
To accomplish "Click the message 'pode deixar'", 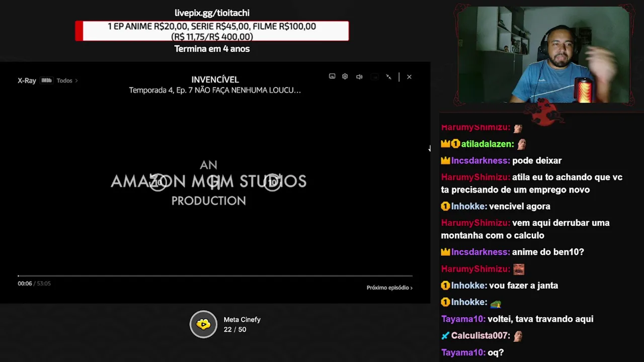I will coord(537,160).
